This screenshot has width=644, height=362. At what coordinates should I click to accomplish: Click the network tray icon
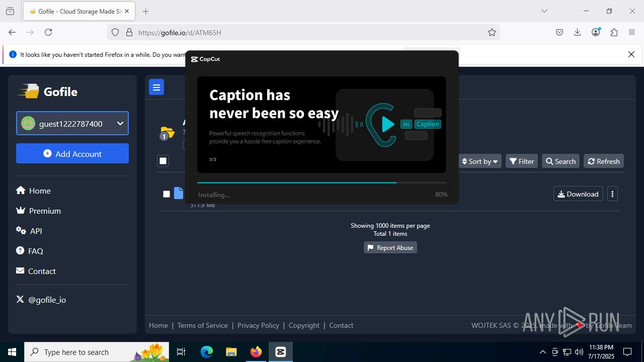(x=567, y=352)
